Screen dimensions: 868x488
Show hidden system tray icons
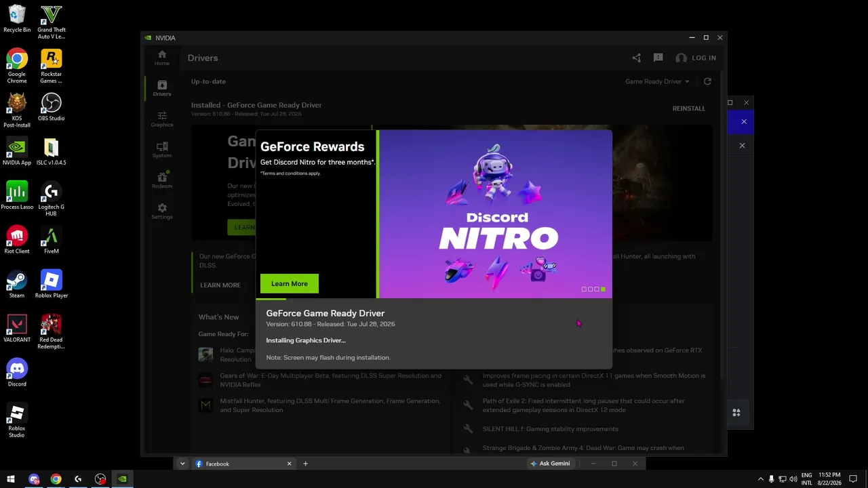[x=761, y=479]
